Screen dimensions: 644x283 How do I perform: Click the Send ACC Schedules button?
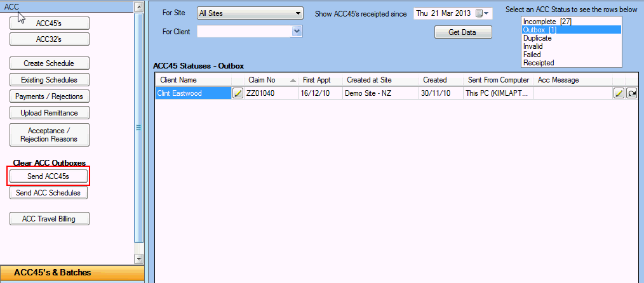tap(48, 192)
